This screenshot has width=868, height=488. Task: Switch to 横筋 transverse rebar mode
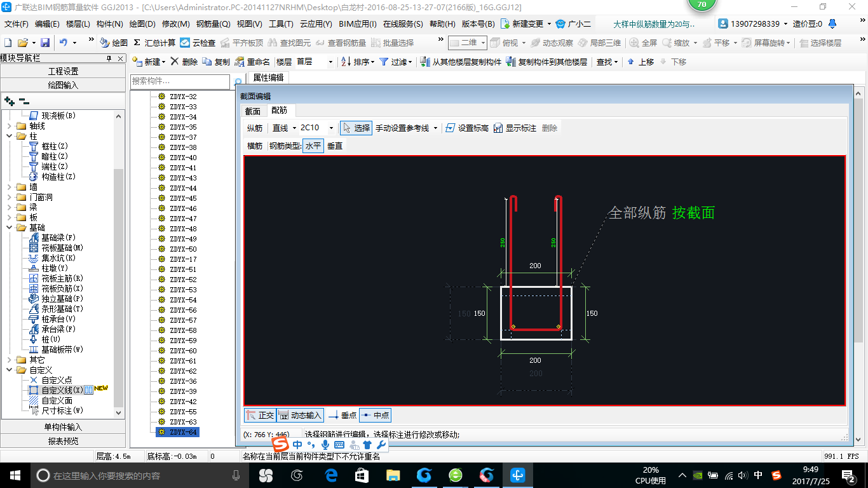point(255,146)
